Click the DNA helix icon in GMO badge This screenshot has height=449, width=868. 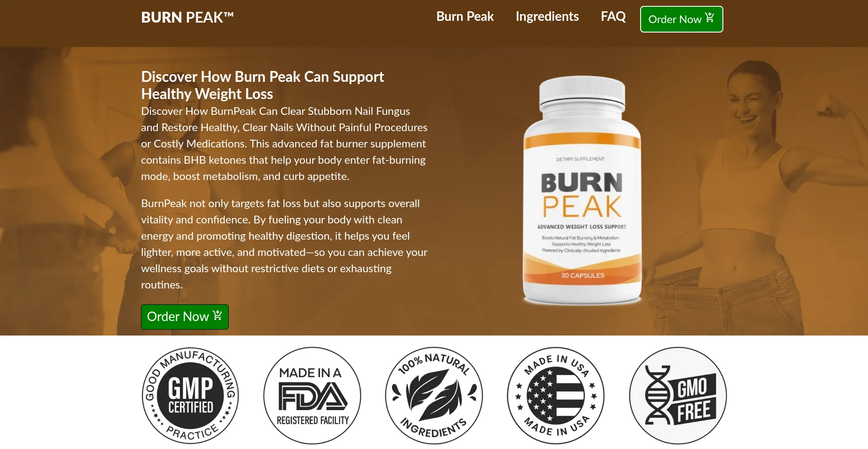[658, 395]
